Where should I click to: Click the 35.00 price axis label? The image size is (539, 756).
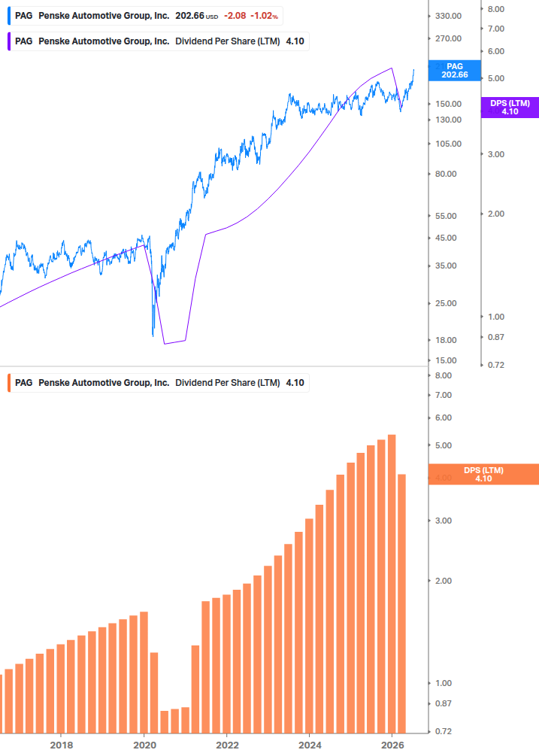(446, 266)
